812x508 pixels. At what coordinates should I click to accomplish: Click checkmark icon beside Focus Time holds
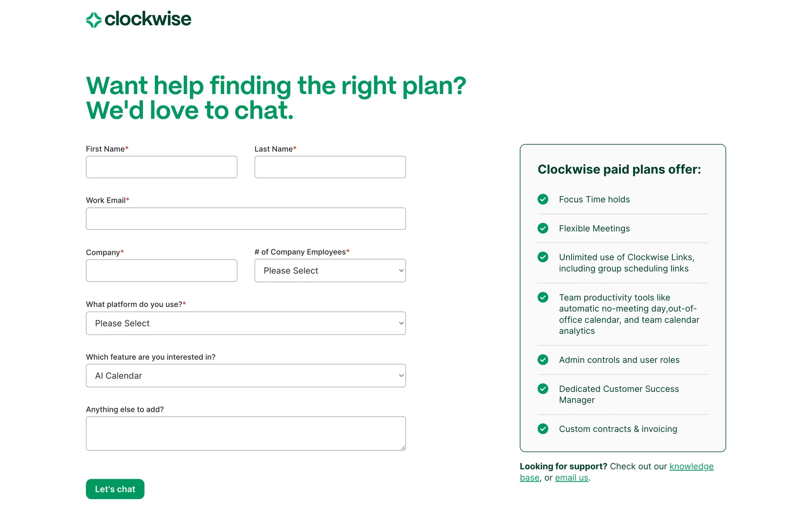543,199
